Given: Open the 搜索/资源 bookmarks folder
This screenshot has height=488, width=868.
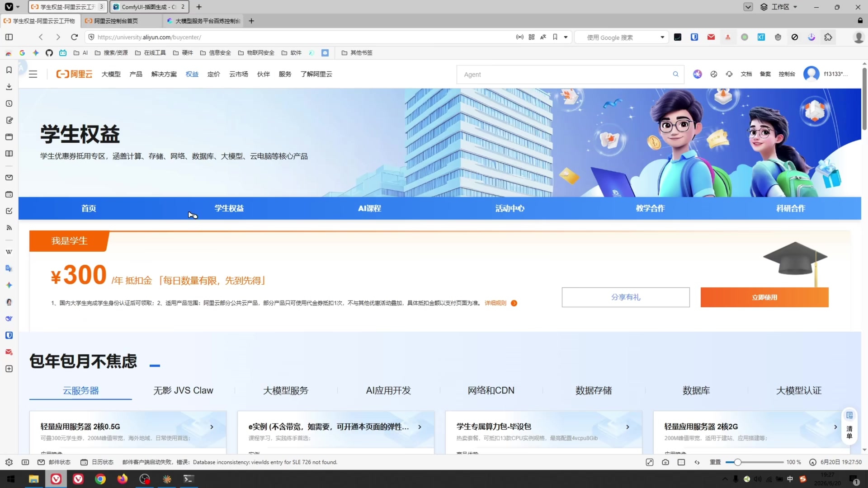Looking at the screenshot, I should click(x=111, y=53).
